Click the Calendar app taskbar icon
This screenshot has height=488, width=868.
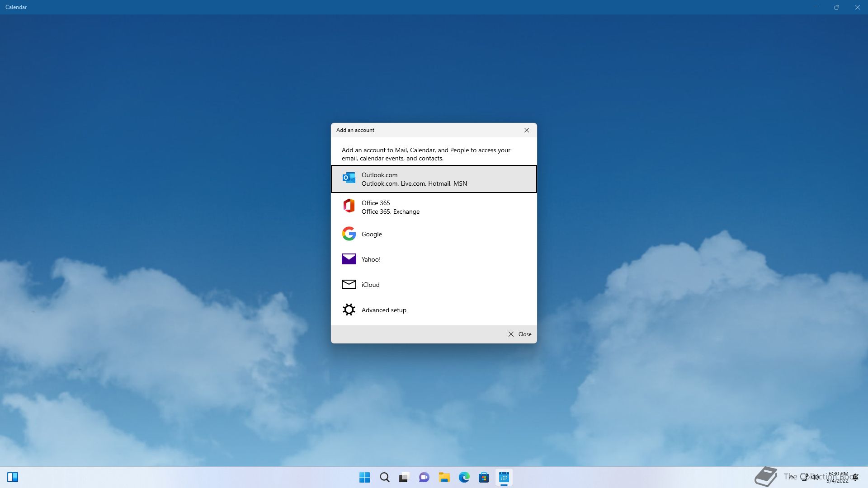(x=504, y=477)
